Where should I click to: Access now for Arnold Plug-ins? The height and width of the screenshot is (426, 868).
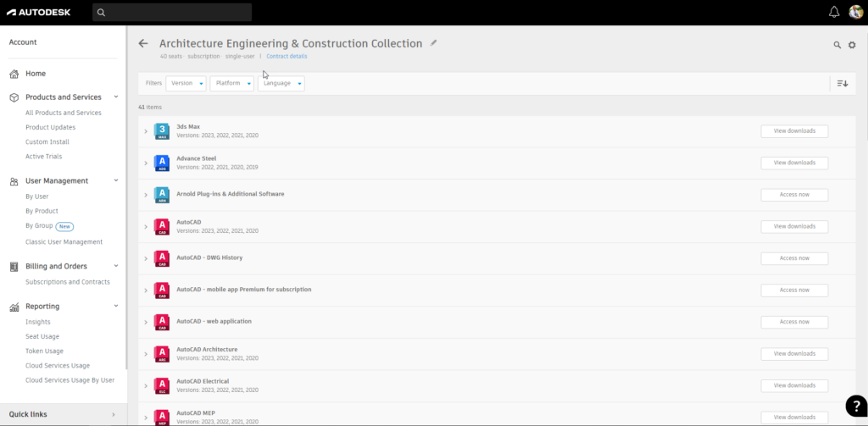(x=794, y=195)
